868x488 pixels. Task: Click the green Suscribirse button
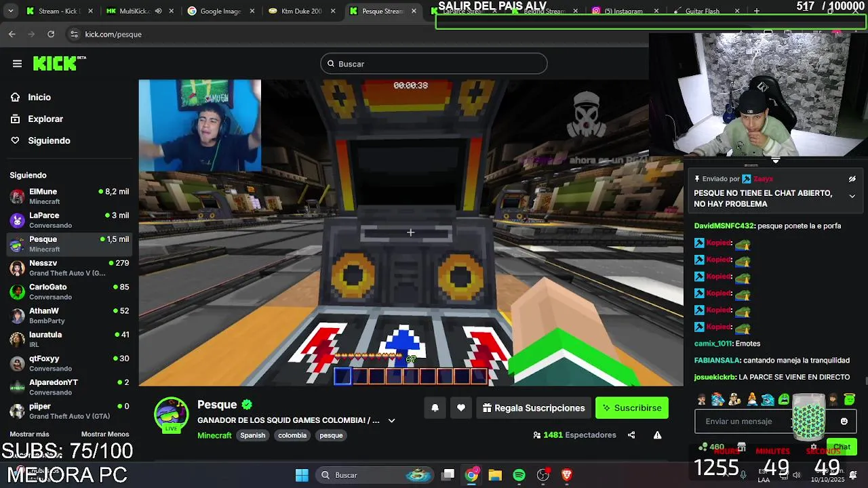pos(632,408)
